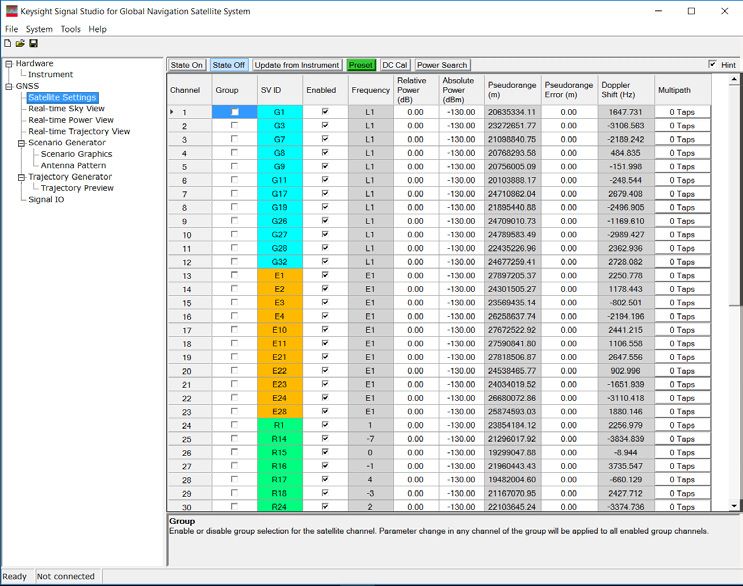Collapse the Hardware tree node
743x586 pixels.
pyautogui.click(x=9, y=63)
